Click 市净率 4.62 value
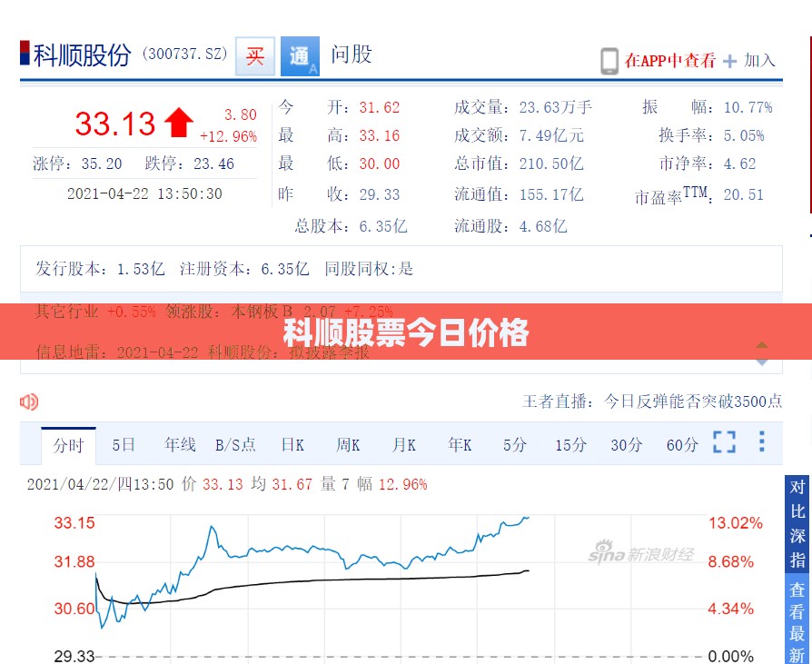This screenshot has width=812, height=664. point(739,164)
